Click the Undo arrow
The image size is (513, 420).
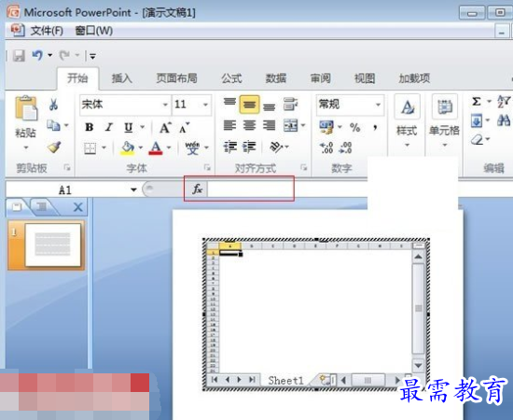pos(37,55)
